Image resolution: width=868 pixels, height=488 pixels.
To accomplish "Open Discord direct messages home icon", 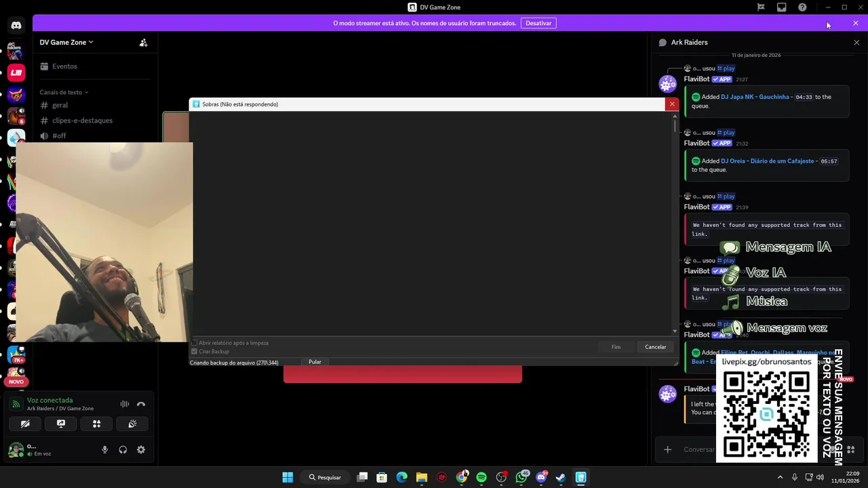I will 16,26.
